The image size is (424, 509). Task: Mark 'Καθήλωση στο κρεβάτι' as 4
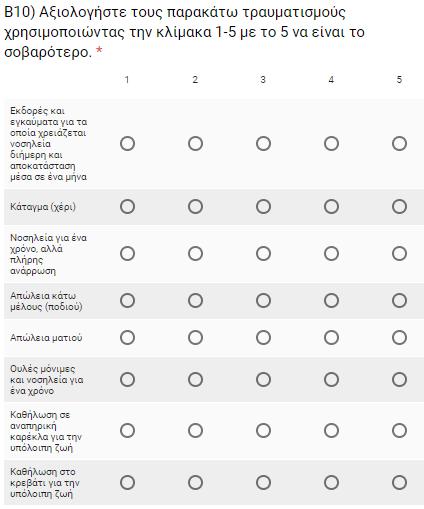click(x=331, y=483)
